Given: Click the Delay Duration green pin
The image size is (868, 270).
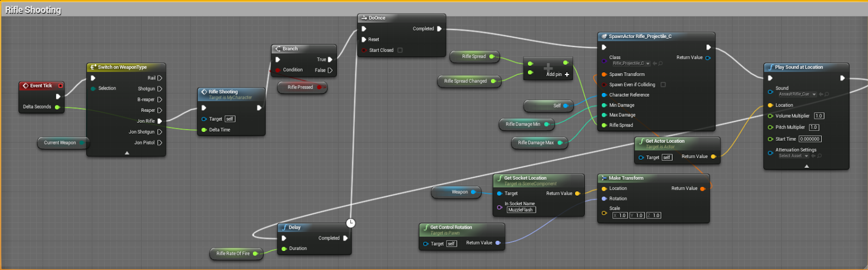Looking at the screenshot, I should tap(284, 249).
